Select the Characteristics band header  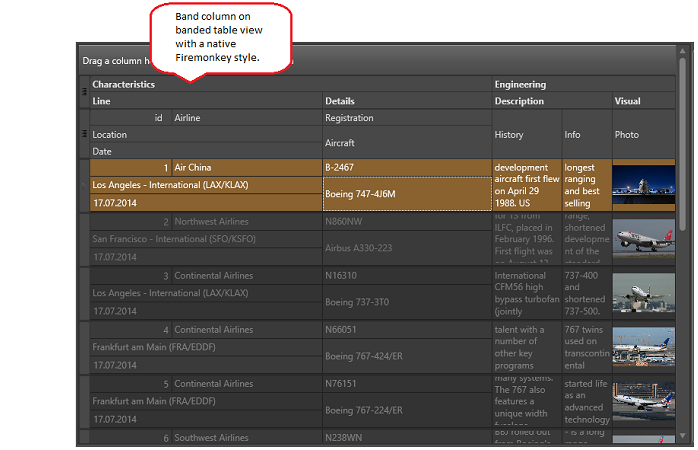pos(291,85)
